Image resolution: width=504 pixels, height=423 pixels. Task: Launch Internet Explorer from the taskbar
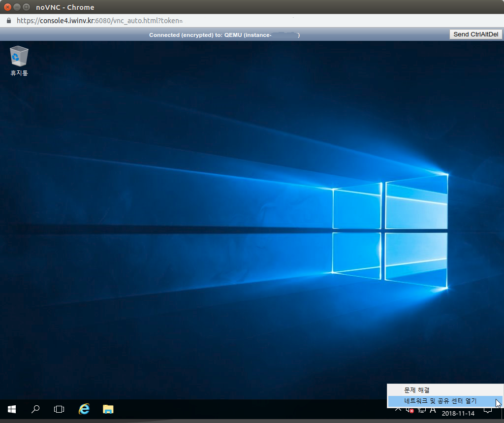84,409
